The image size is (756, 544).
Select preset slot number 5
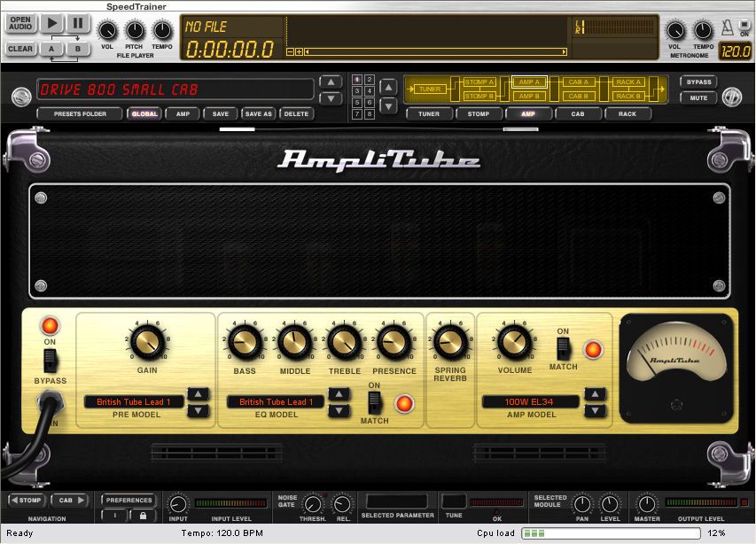(x=357, y=102)
